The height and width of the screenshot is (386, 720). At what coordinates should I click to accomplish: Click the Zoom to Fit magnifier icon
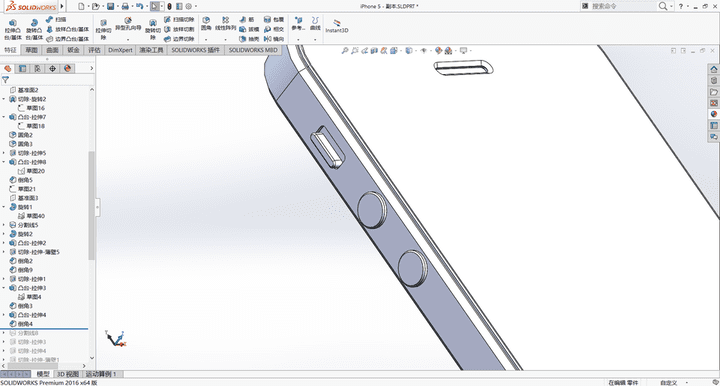(x=344, y=50)
